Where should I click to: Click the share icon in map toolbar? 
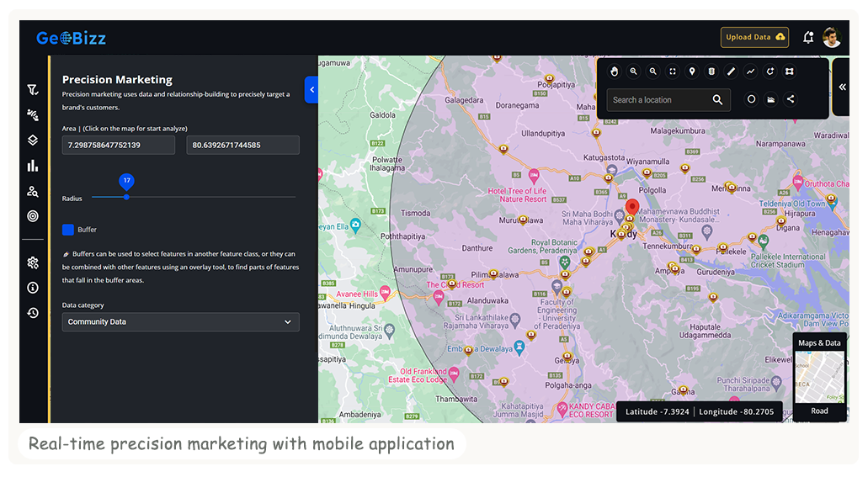(791, 99)
